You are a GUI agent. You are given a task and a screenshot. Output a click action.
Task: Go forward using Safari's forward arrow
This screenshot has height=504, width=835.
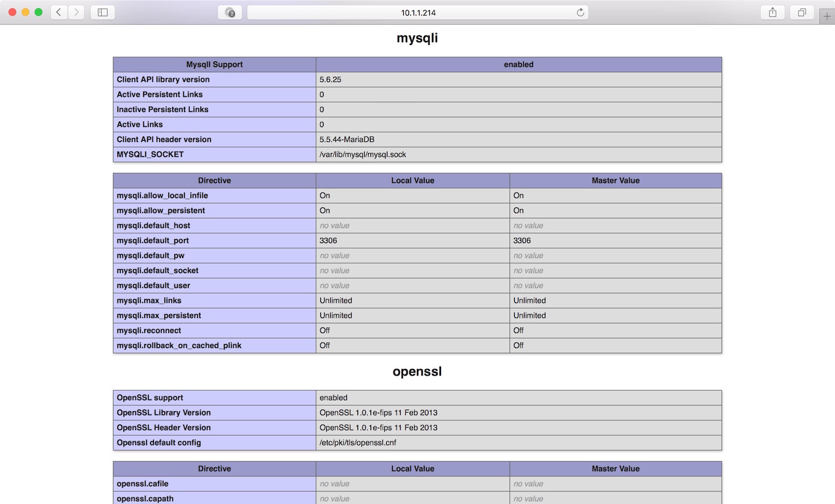coord(76,12)
